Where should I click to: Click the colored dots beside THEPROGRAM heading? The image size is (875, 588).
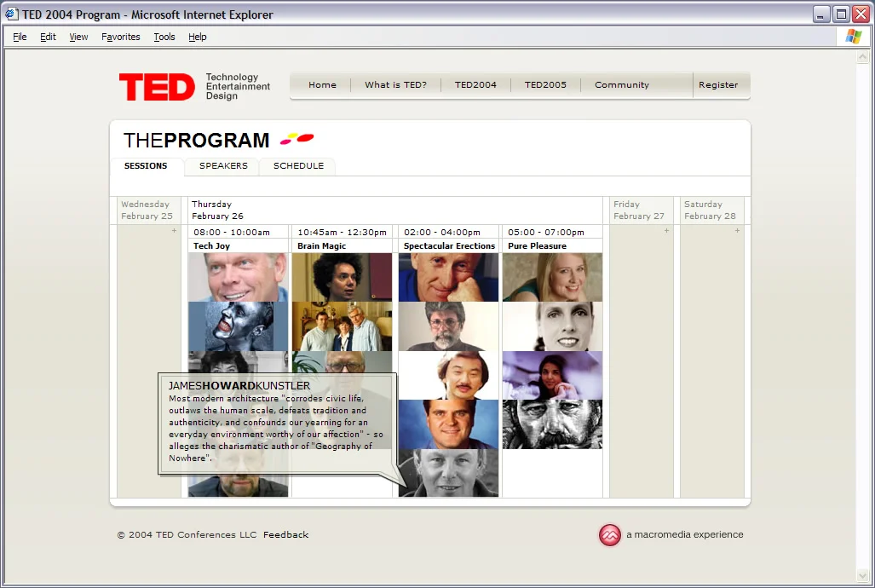pyautogui.click(x=296, y=137)
